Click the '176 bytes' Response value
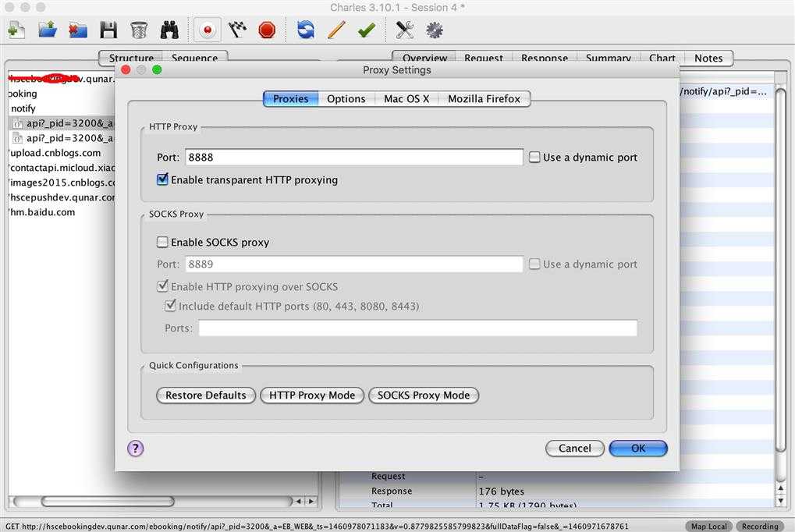 coord(501,491)
